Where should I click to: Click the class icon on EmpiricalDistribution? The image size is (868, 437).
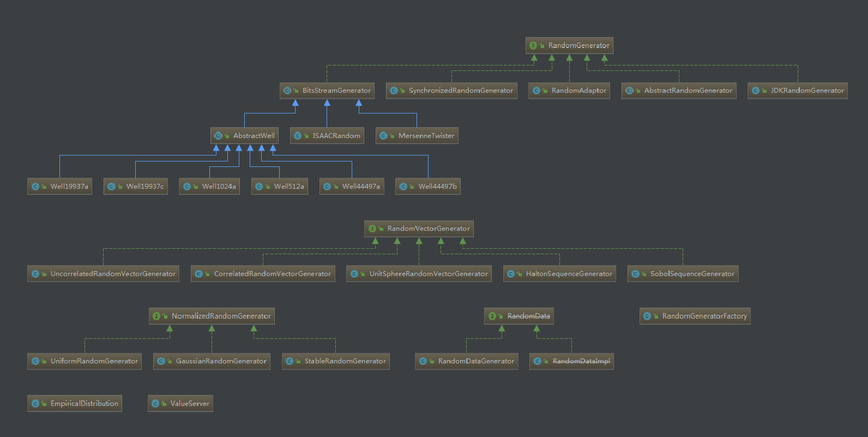click(35, 404)
